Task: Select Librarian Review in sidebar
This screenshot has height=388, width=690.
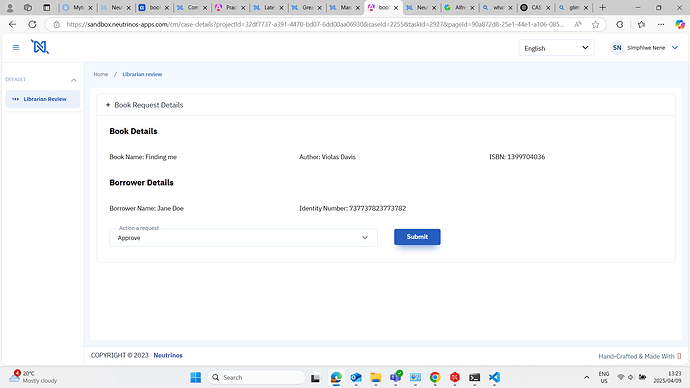Action: coord(42,99)
